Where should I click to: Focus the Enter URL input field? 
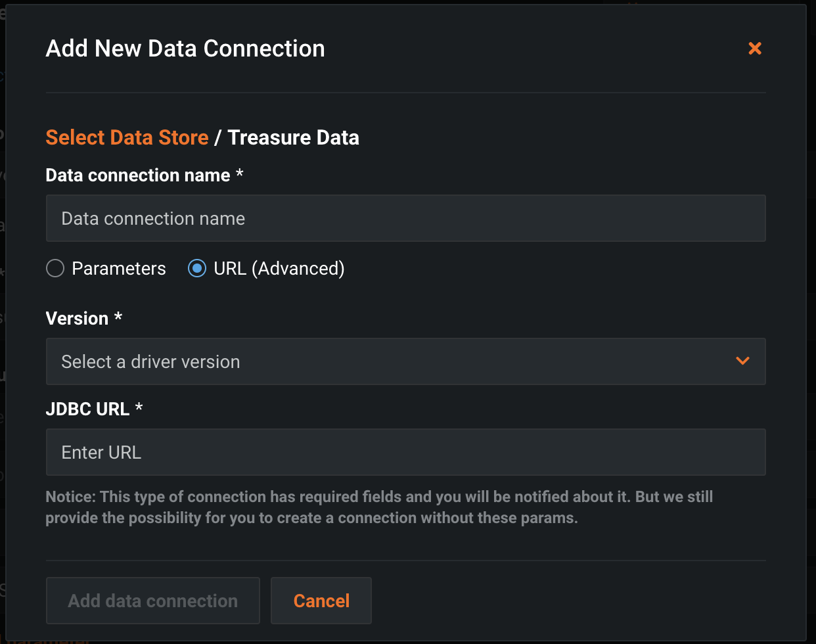coord(405,452)
